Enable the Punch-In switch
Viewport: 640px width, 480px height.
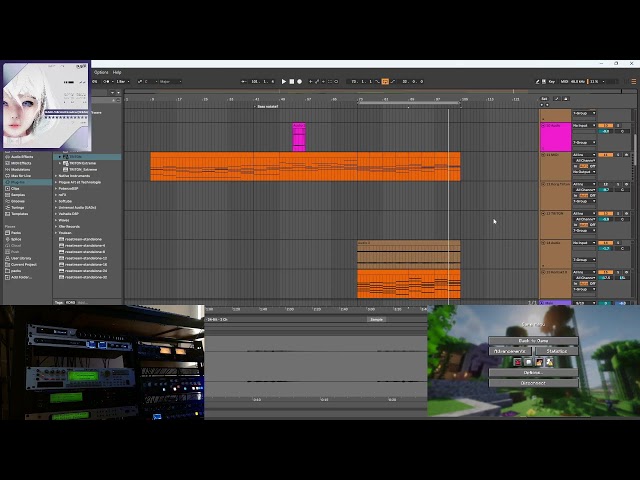tap(377, 82)
